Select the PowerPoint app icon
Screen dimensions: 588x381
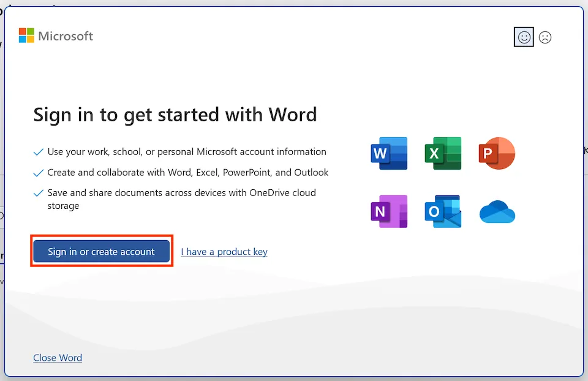497,153
